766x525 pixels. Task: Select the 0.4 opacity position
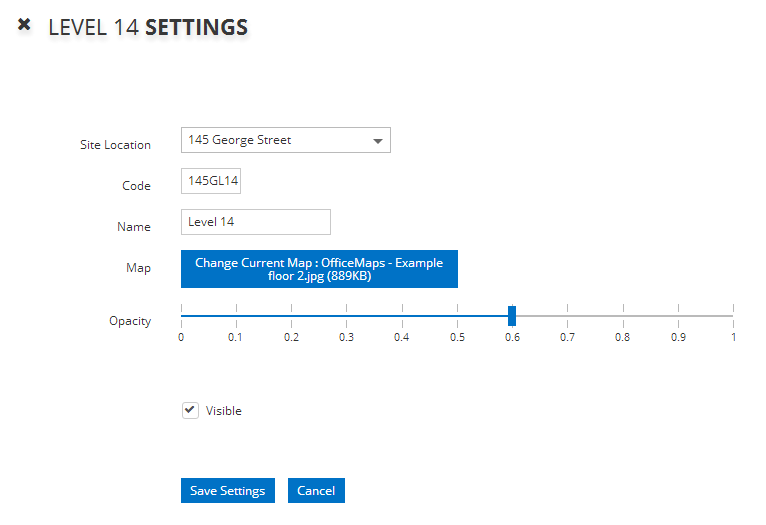point(402,316)
